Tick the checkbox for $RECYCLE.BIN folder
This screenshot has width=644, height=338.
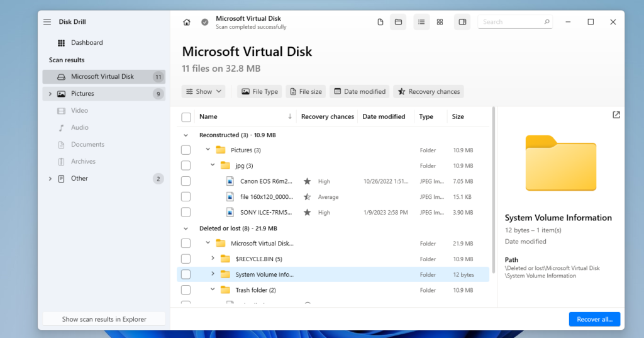click(x=186, y=259)
